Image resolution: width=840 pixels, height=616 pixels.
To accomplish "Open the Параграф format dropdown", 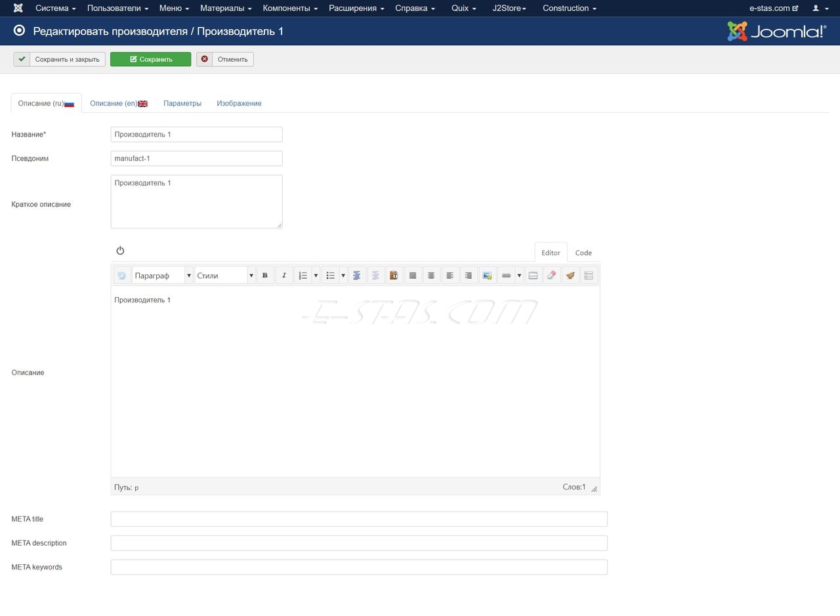I will [x=163, y=276].
